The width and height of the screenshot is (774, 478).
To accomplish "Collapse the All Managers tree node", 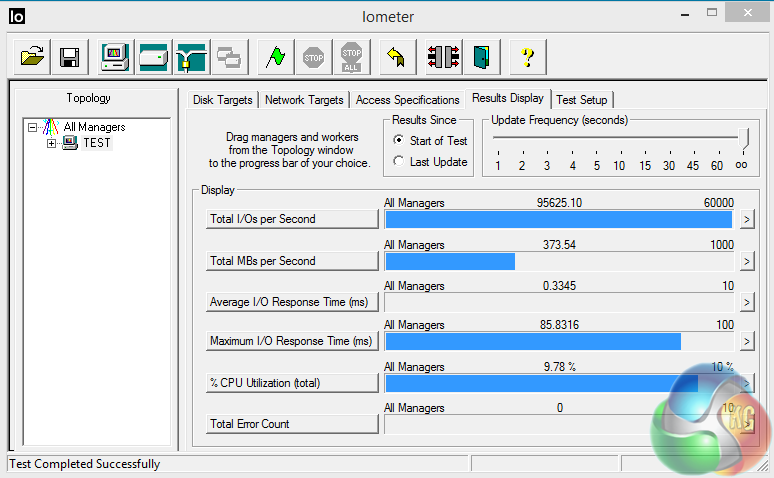I will (x=33, y=127).
